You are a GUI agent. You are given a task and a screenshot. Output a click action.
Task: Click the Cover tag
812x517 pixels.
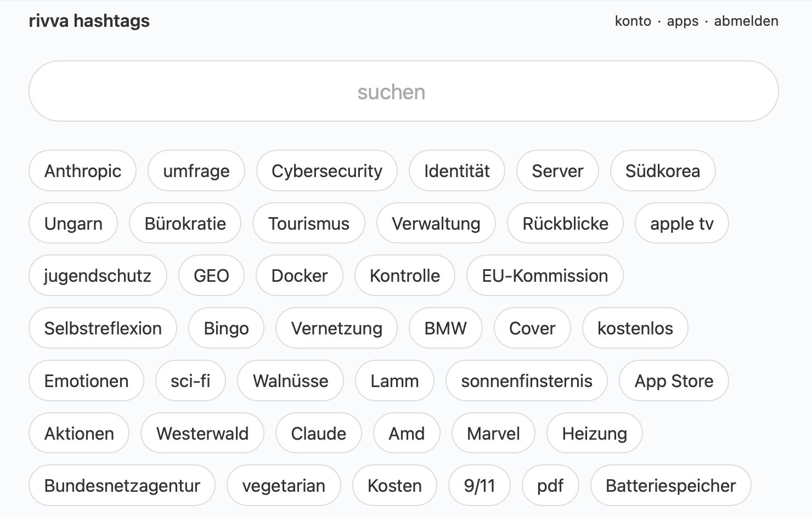(x=532, y=328)
